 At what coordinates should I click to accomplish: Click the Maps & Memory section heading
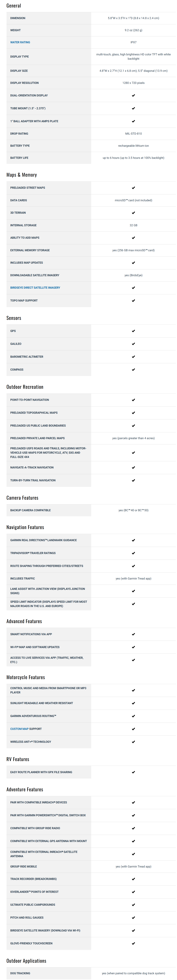click(x=22, y=175)
